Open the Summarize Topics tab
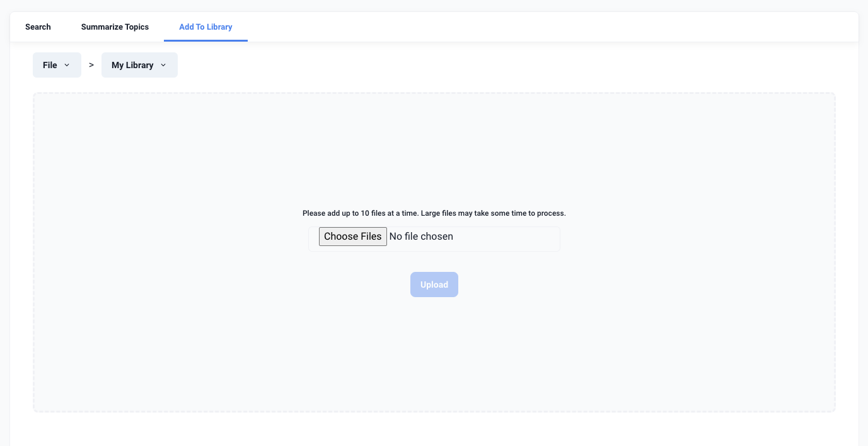 click(x=115, y=27)
